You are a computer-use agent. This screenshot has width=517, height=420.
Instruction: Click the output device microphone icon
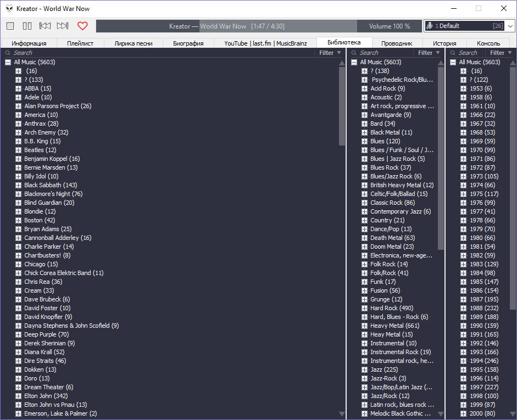click(x=429, y=26)
